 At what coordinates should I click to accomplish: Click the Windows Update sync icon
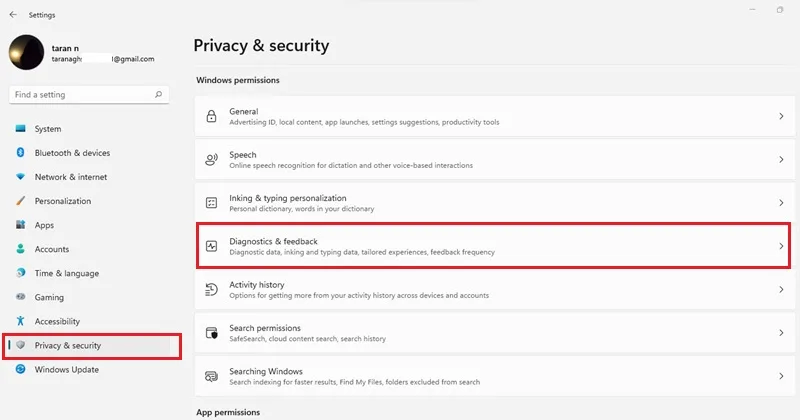[20, 369]
